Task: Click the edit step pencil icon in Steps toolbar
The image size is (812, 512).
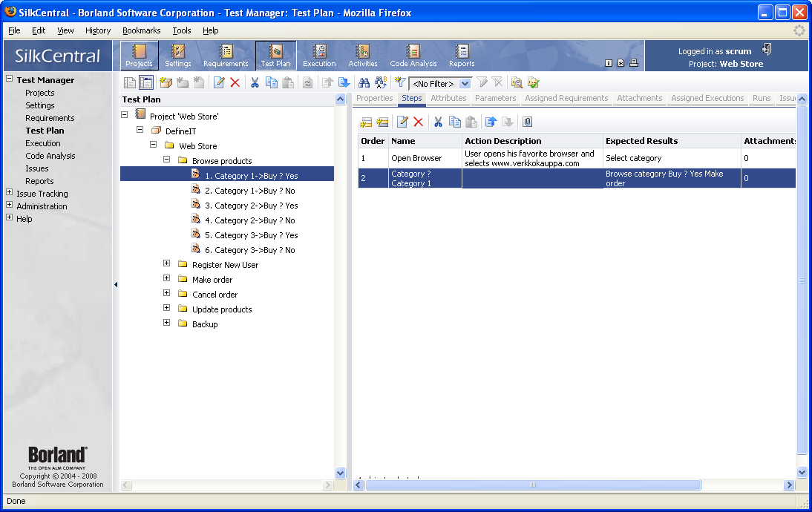Action: click(x=402, y=122)
